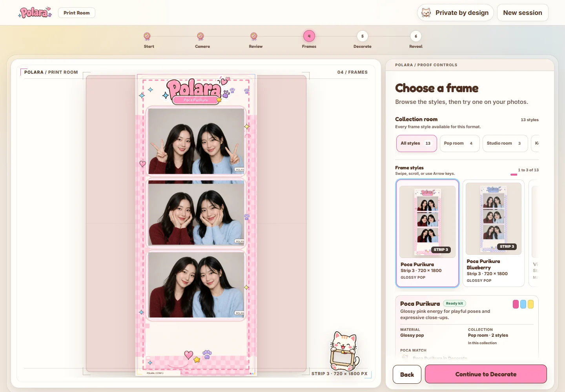Click Continue to Decorate

tap(486, 374)
